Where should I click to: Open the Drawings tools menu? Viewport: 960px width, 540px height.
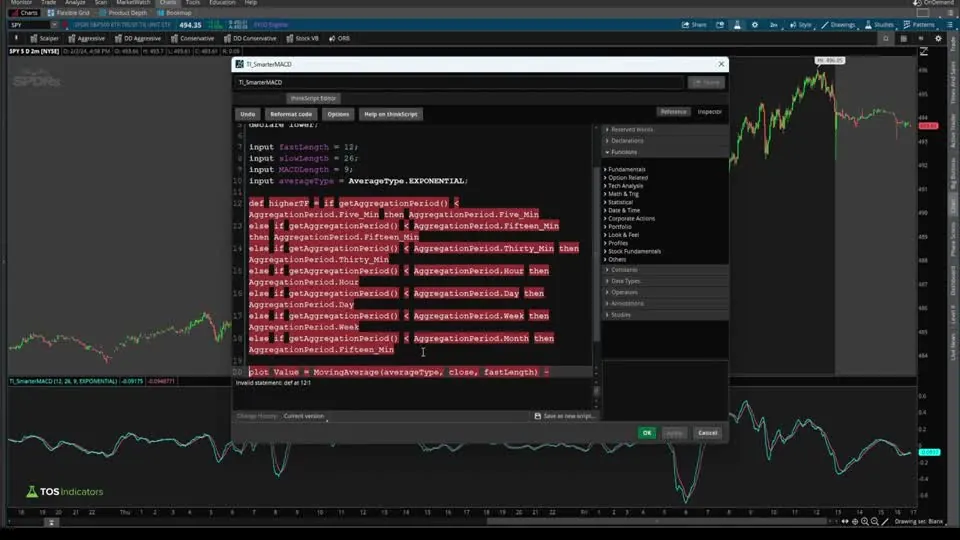[x=838, y=24]
